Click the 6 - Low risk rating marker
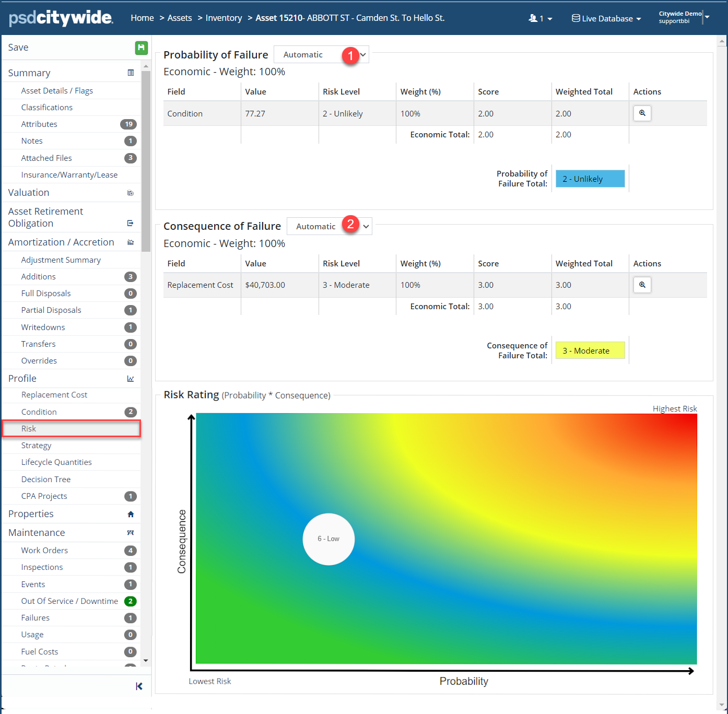This screenshot has width=728, height=714. tap(328, 539)
